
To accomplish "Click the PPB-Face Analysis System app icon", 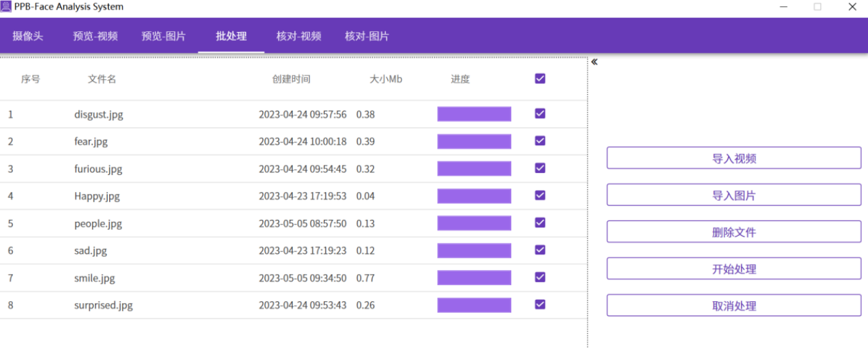I will coord(6,7).
